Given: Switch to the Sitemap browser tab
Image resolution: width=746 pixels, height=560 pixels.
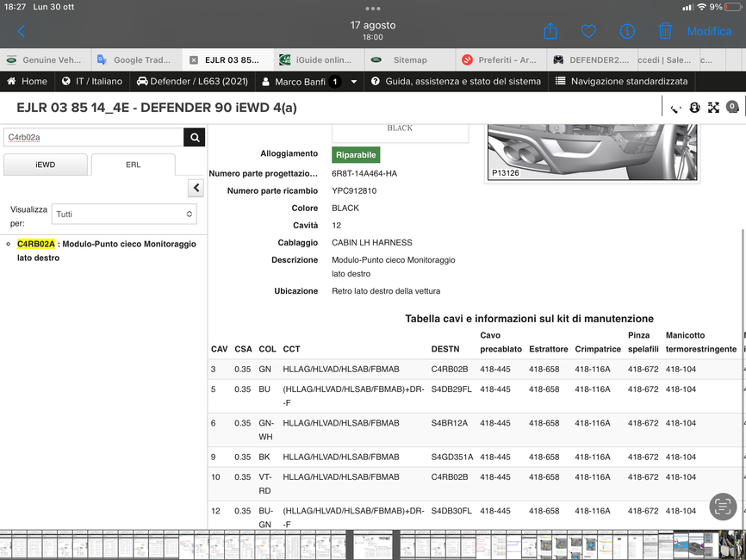Looking at the screenshot, I should [410, 60].
